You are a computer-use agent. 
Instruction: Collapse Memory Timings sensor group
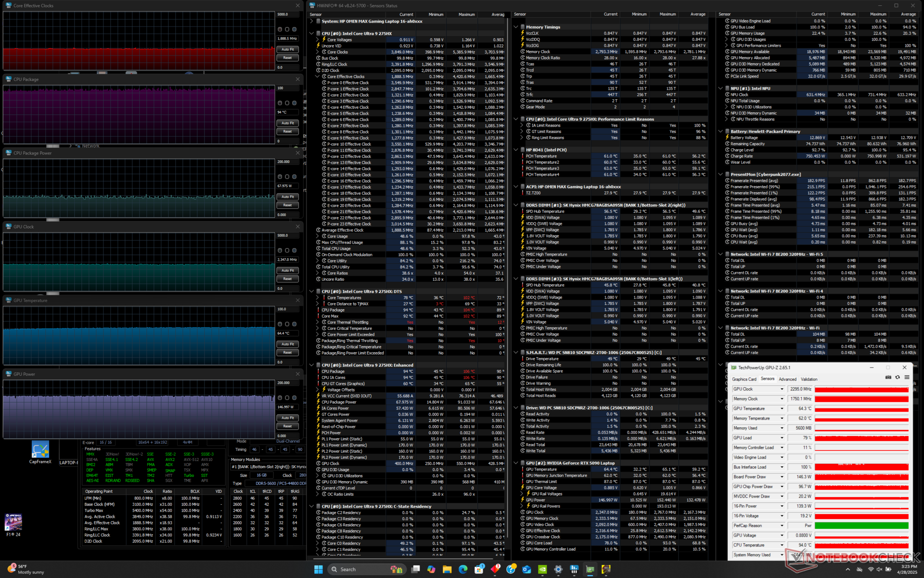pos(516,27)
